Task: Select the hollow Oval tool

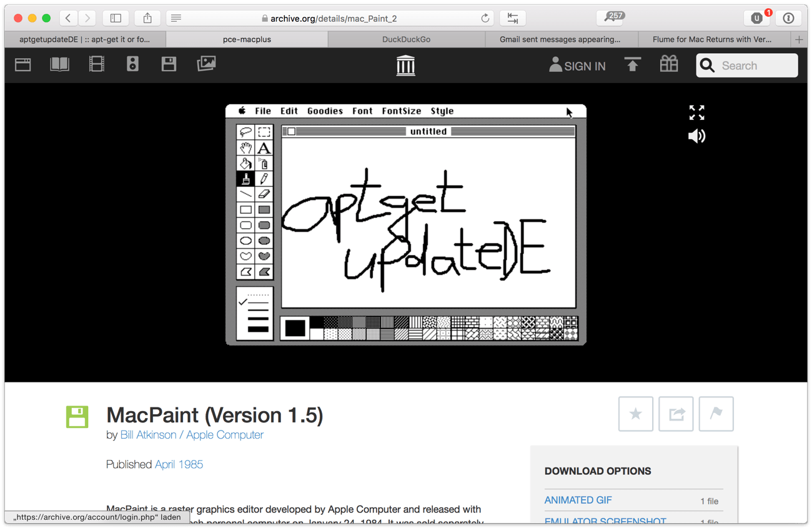Action: tap(245, 241)
